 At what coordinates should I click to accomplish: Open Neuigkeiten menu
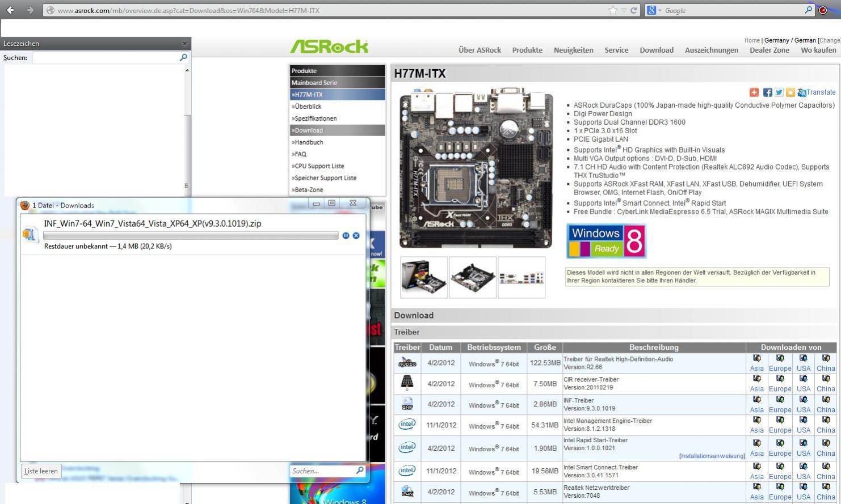click(573, 50)
